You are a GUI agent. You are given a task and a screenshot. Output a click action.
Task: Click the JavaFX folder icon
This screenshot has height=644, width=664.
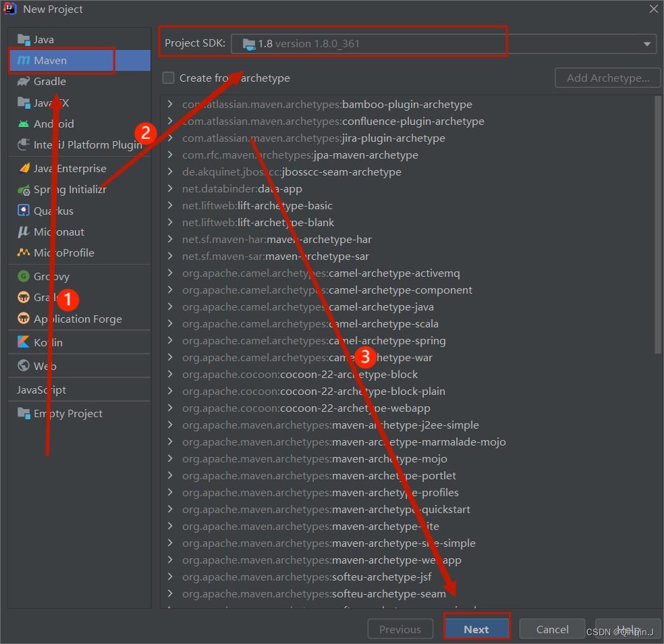(x=24, y=103)
